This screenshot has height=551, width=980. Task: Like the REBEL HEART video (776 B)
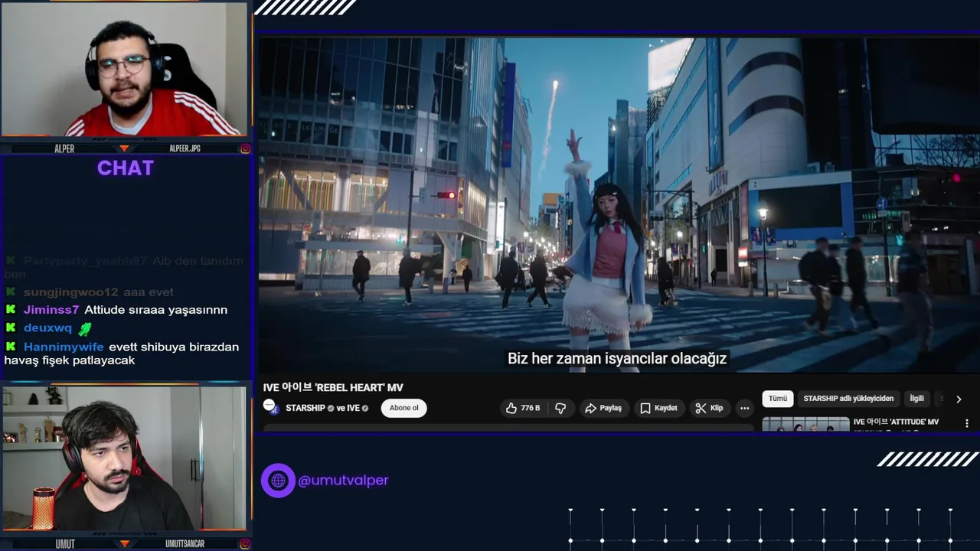tap(523, 409)
